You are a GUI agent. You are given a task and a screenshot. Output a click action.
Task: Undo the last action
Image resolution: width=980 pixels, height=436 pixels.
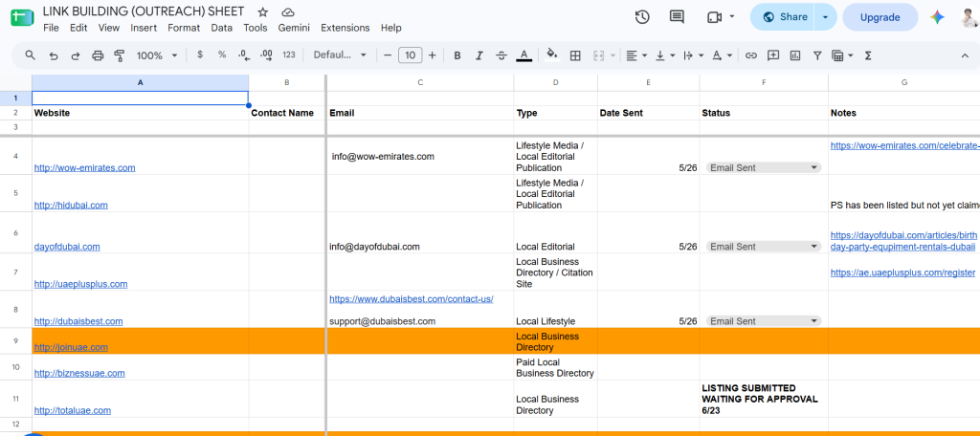click(54, 55)
